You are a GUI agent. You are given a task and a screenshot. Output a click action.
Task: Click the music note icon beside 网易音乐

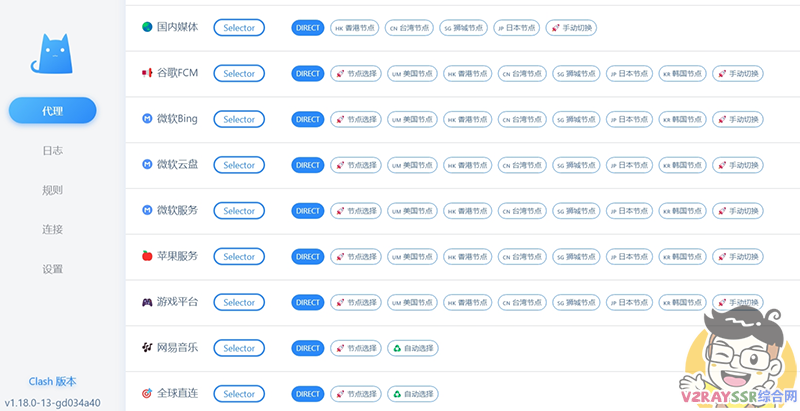tap(147, 348)
